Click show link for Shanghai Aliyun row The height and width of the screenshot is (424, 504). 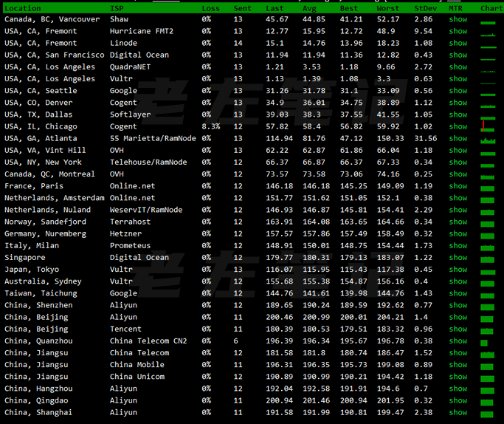click(x=458, y=412)
